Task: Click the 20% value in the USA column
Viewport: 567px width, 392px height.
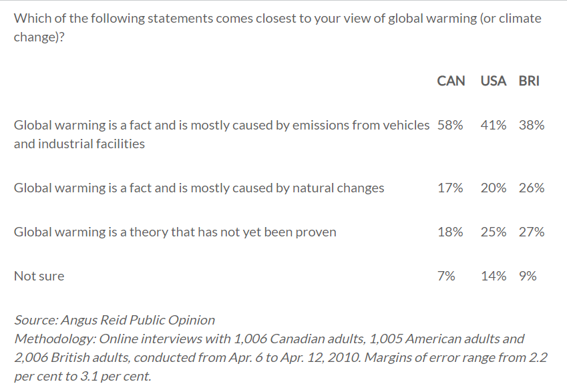Action: [x=493, y=188]
